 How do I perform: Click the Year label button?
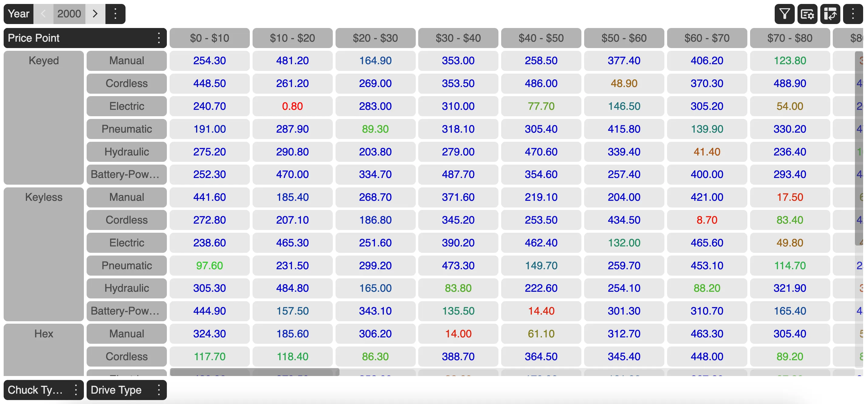click(18, 14)
